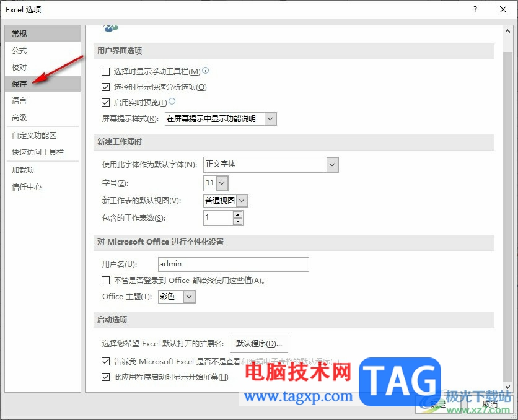Screen dimensions: 518x420
Task: Toggle 启用实时预览 checkbox
Action: 106,102
